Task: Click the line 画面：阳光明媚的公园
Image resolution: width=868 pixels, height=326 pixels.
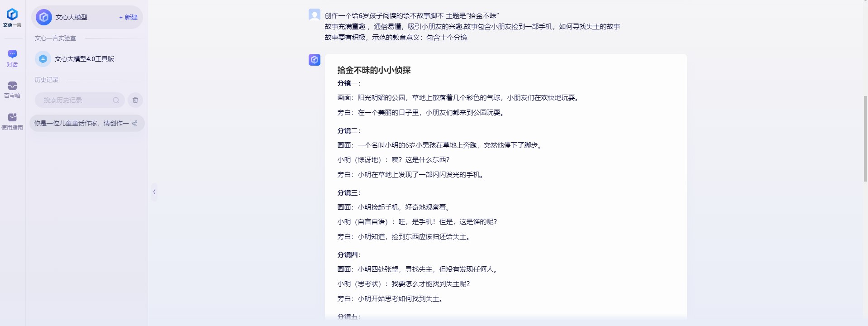Action: click(459, 98)
